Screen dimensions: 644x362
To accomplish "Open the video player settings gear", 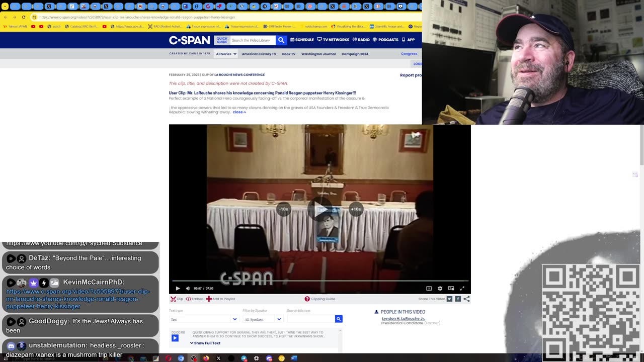I will click(440, 288).
